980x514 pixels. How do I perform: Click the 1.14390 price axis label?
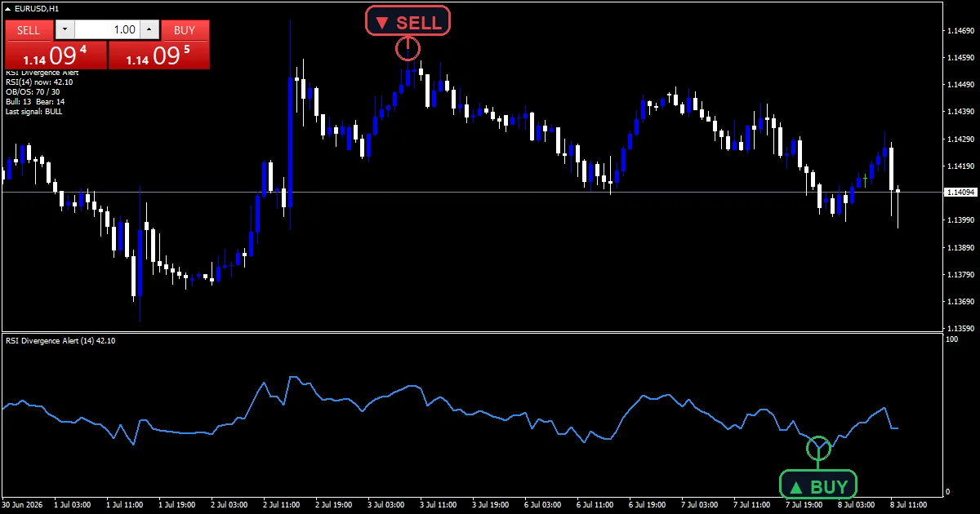(x=960, y=112)
